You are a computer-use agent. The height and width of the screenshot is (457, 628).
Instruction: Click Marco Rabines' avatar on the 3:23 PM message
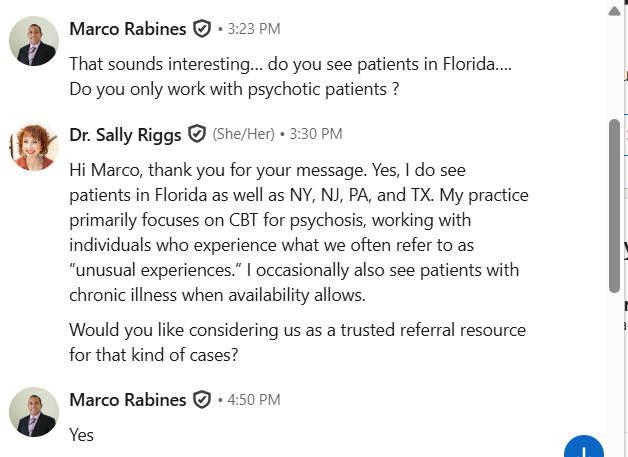pos(34,41)
